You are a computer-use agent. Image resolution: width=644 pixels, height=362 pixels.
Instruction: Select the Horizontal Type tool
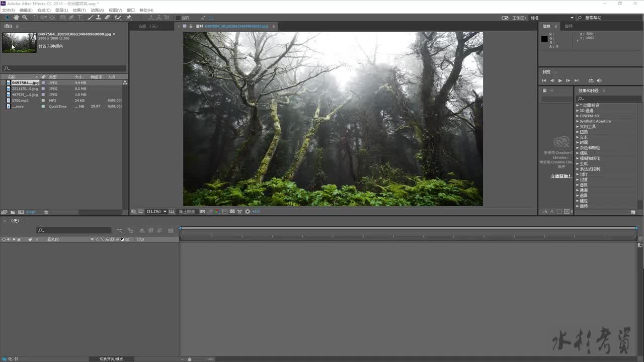pyautogui.click(x=79, y=18)
